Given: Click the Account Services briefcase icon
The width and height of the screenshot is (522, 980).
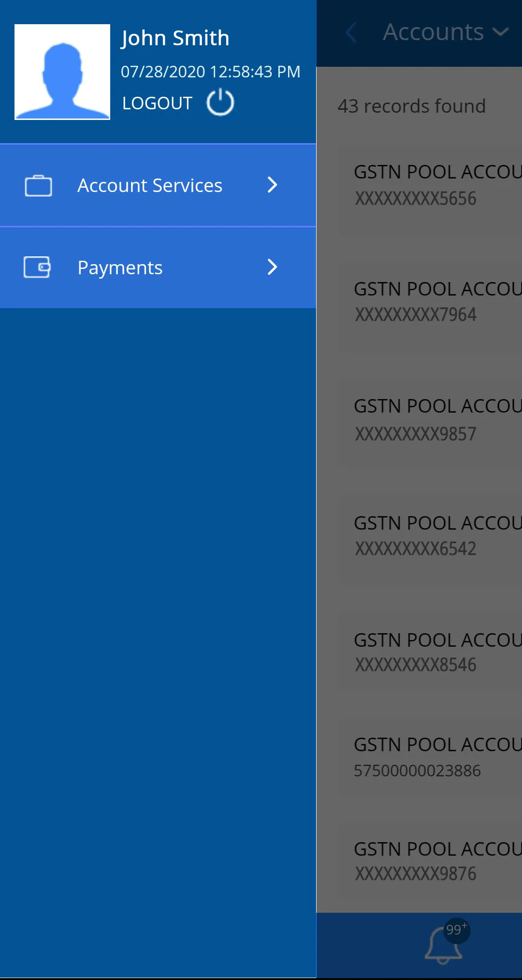Looking at the screenshot, I should [x=38, y=186].
